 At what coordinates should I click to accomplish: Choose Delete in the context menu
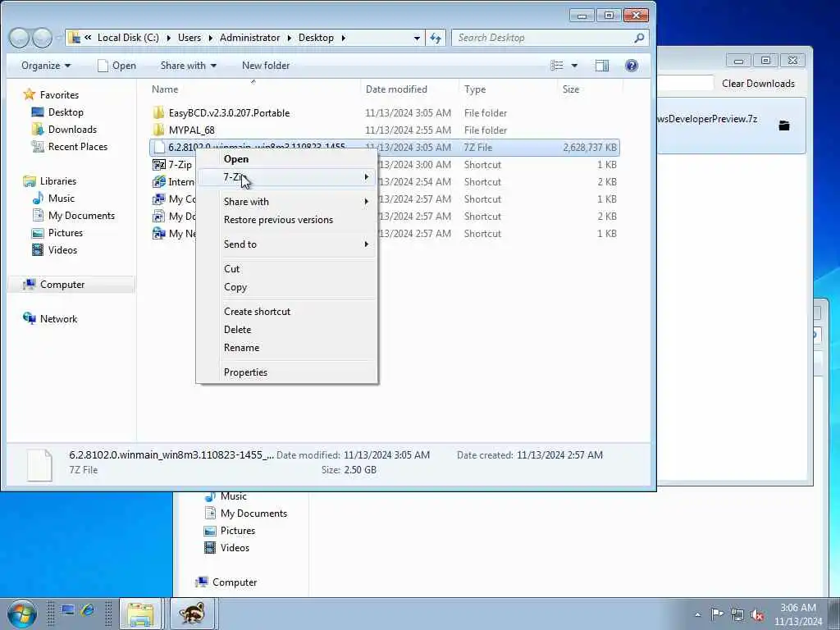coord(288,330)
